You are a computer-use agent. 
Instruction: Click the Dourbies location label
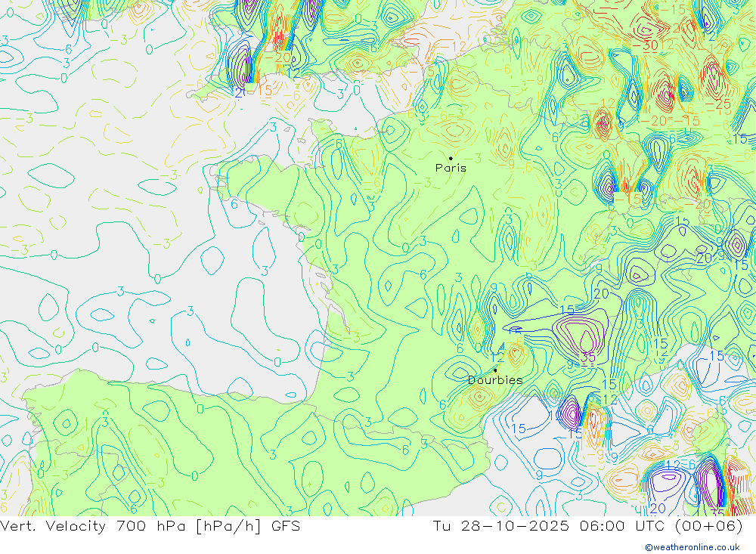point(495,380)
